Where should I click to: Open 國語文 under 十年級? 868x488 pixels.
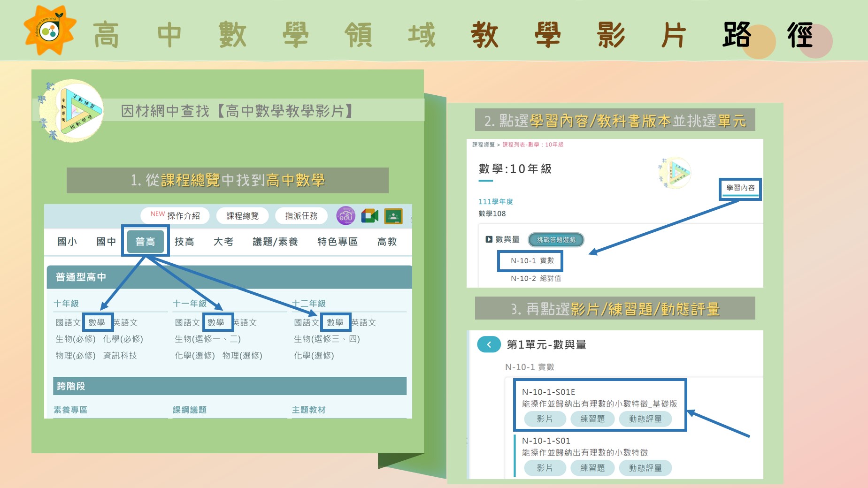tap(68, 322)
